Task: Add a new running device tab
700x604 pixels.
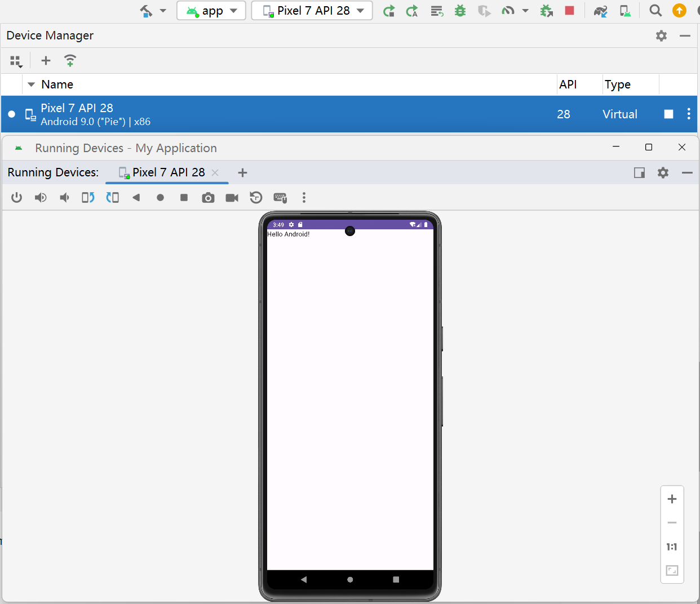Action: (x=242, y=173)
